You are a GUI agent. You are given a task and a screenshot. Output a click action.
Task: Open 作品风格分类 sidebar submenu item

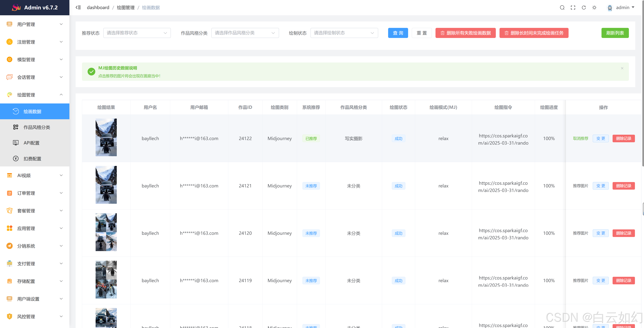pyautogui.click(x=37, y=127)
